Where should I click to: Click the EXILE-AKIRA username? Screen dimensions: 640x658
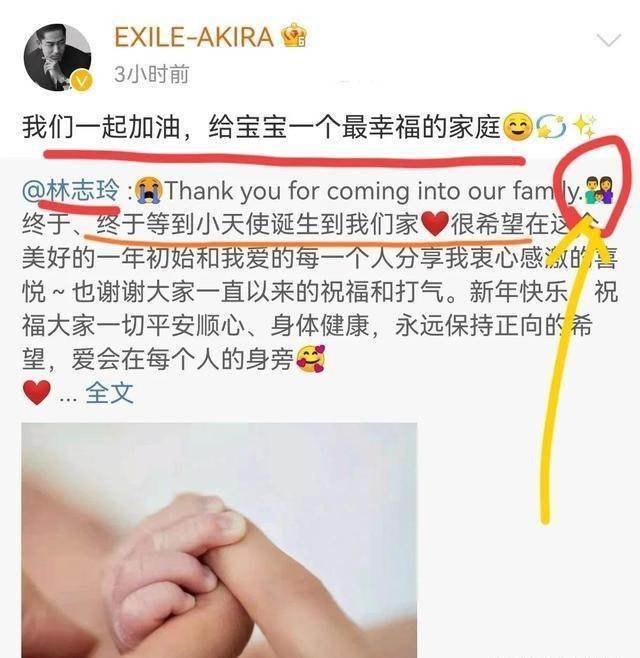point(194,37)
